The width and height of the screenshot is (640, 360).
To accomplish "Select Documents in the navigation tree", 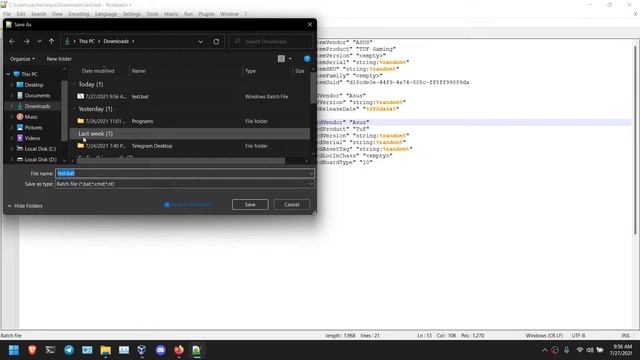I will click(x=37, y=96).
